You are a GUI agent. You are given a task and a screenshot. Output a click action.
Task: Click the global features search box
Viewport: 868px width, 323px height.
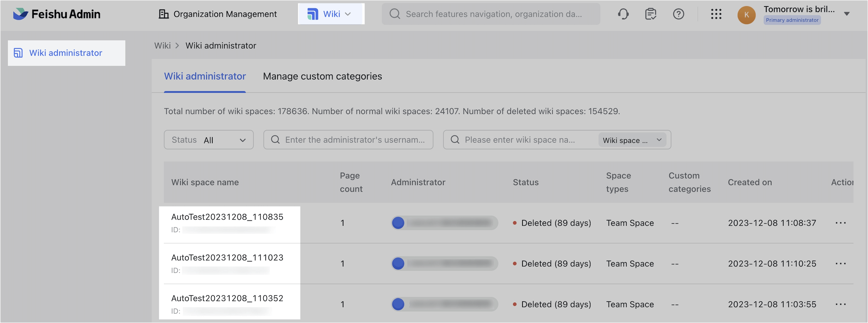pyautogui.click(x=491, y=14)
